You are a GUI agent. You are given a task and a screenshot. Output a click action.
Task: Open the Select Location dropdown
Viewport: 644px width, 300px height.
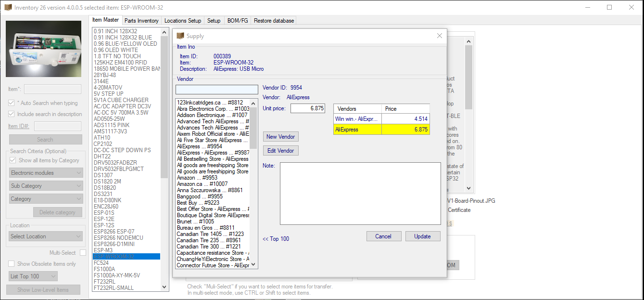pyautogui.click(x=46, y=236)
